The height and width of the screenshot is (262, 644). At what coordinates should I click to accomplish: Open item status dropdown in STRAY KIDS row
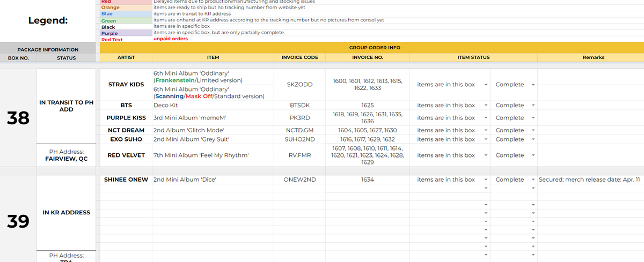[x=485, y=85]
